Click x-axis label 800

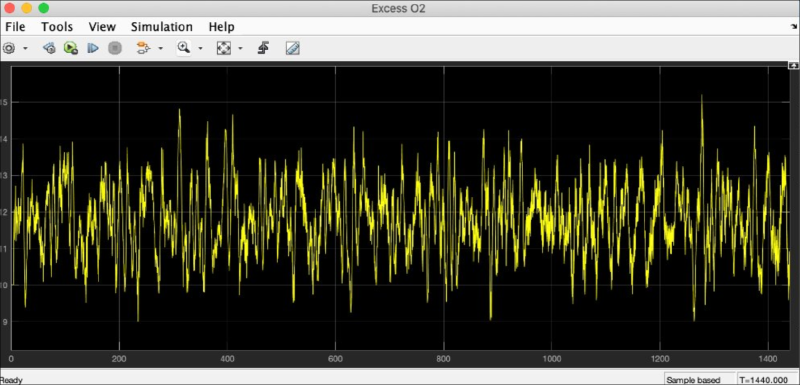(444, 358)
